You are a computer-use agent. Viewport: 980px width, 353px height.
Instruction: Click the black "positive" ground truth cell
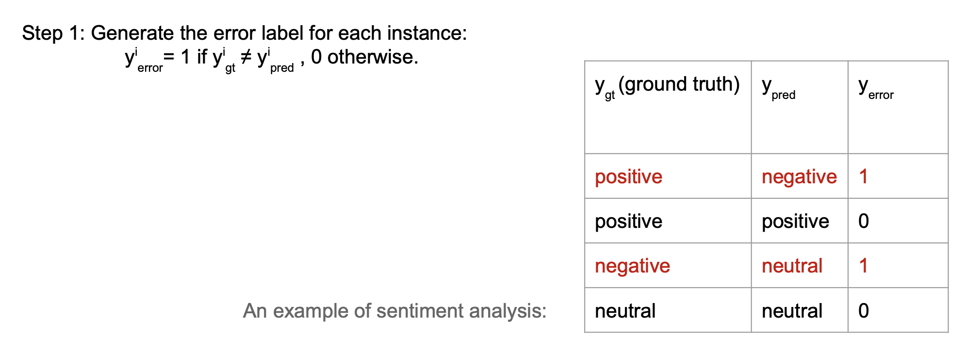(628, 221)
